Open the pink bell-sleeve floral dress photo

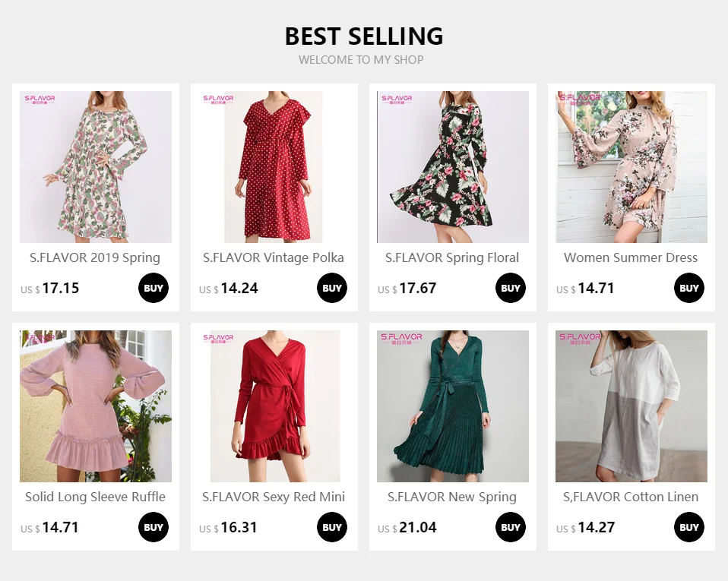coord(631,166)
